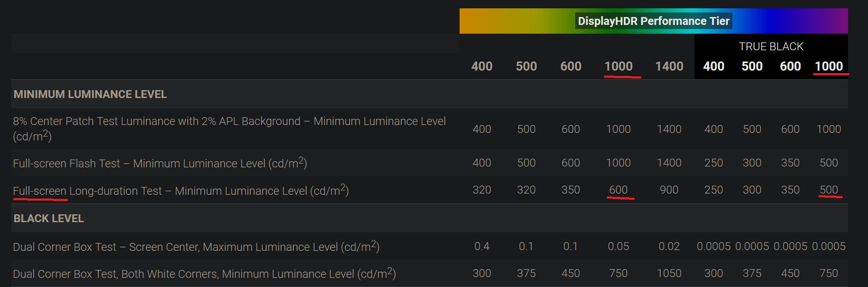The image size is (868, 287).
Task: Click the Dual Corner Box Test Screen Center label
Action: (x=196, y=246)
